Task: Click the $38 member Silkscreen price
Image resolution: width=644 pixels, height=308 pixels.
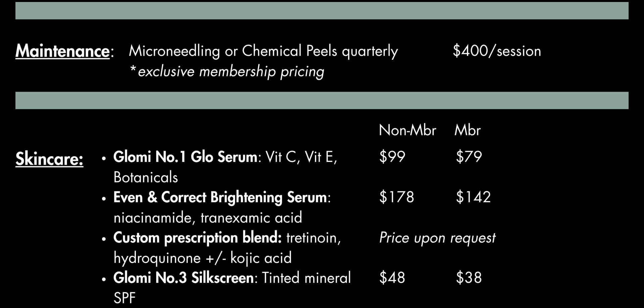Action: (x=469, y=278)
